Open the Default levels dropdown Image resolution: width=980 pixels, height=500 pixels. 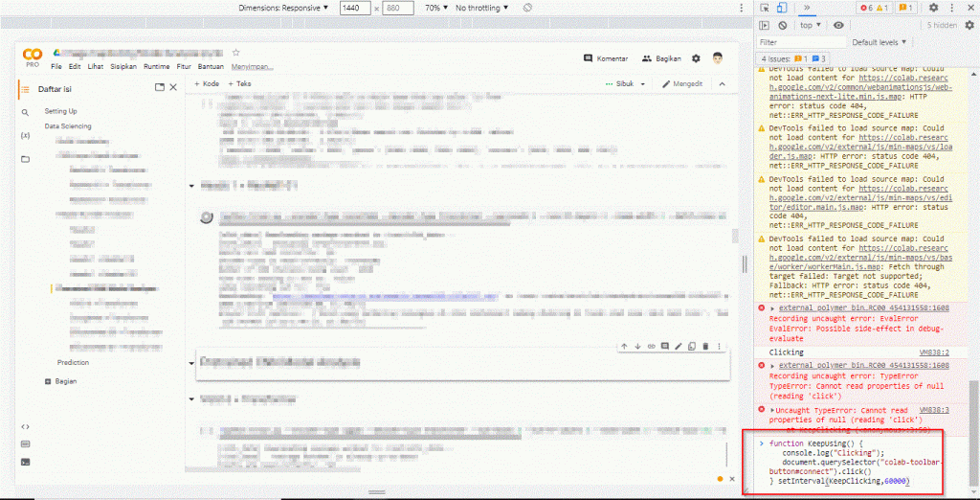pyautogui.click(x=880, y=42)
